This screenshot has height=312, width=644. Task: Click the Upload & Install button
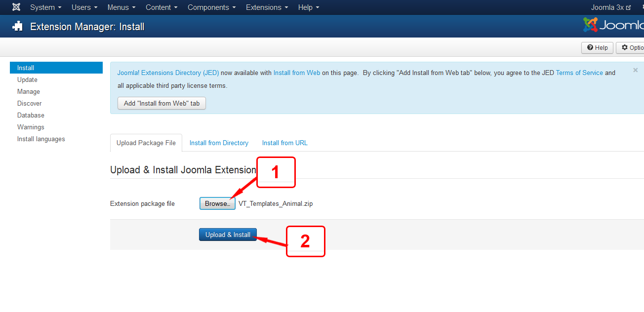click(228, 234)
